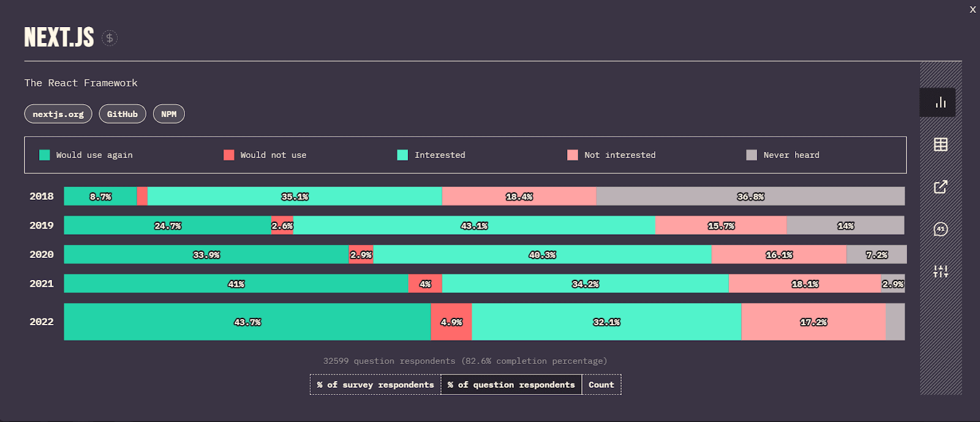Click the 2018 'Never heard' 36.8% segment

tap(750, 197)
